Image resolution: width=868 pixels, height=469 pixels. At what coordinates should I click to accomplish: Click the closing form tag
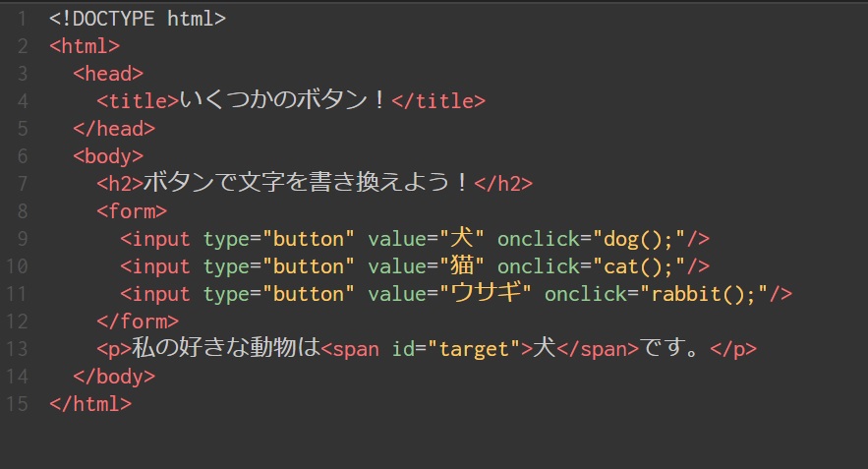138,322
